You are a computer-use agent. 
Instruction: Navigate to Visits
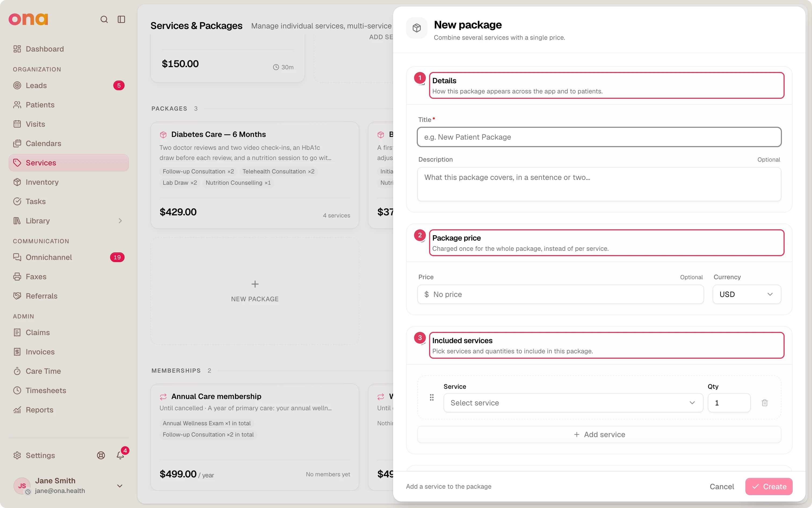click(68, 124)
